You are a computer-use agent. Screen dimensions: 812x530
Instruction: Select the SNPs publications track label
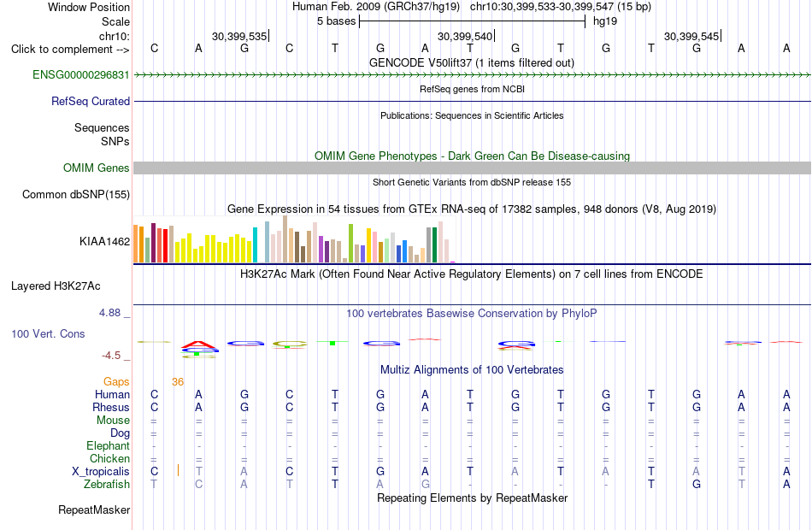click(x=115, y=141)
